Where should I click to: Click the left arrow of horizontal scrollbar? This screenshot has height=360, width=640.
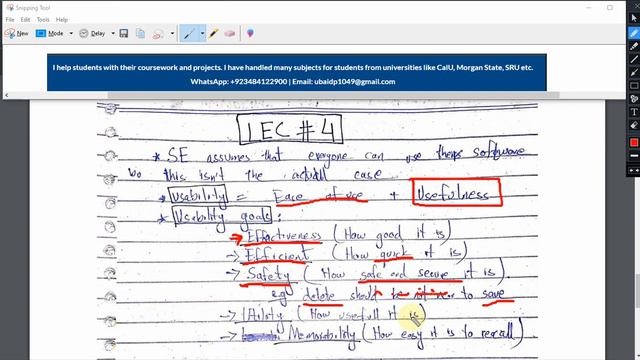[x=7, y=95]
